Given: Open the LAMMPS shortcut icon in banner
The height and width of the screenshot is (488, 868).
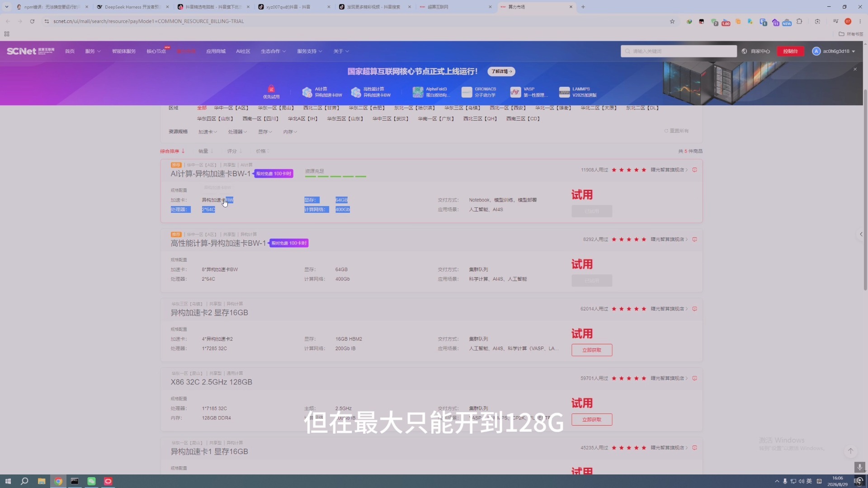Looking at the screenshot, I should click(x=564, y=92).
